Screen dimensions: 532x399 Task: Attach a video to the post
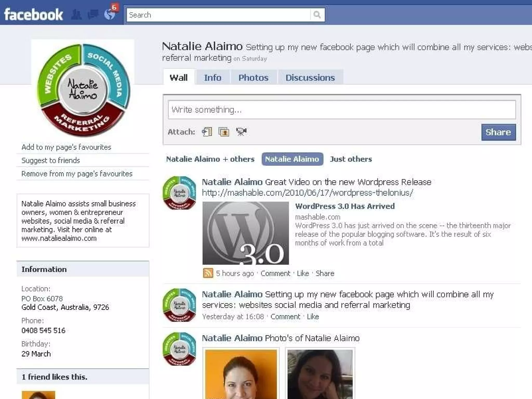click(x=241, y=132)
